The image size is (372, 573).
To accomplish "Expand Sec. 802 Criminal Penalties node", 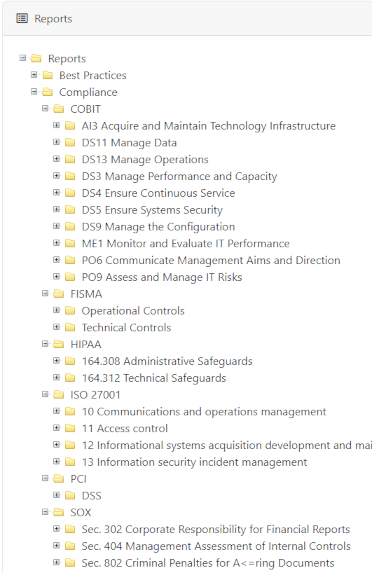I will pos(56,562).
